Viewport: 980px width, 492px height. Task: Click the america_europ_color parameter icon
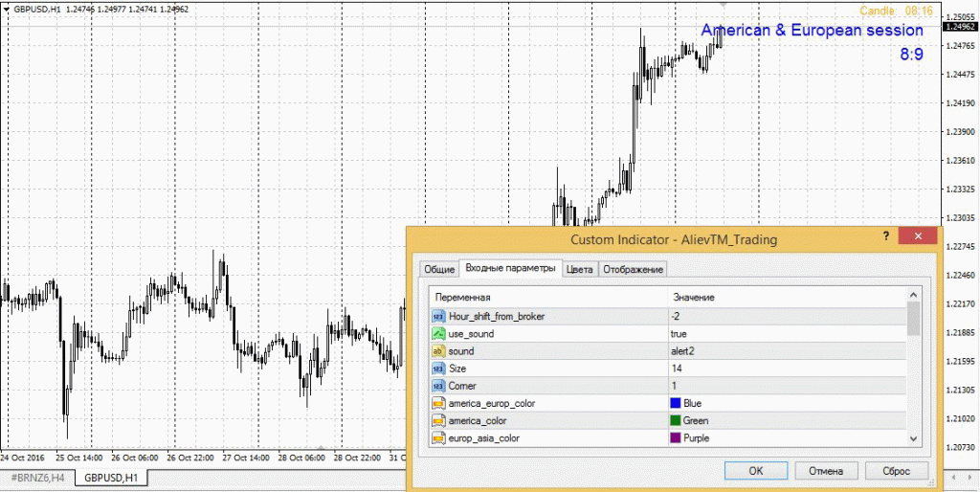[x=438, y=403]
